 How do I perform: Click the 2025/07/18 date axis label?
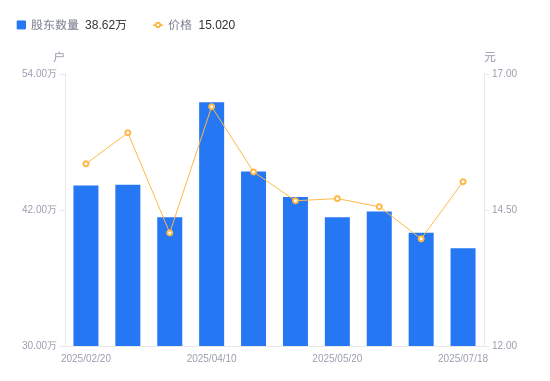(463, 358)
